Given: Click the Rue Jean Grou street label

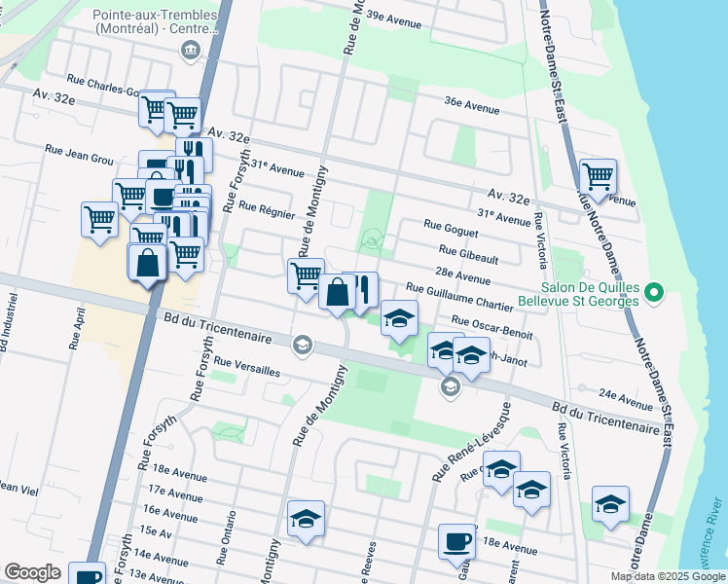Looking at the screenshot, I should 79,155.
